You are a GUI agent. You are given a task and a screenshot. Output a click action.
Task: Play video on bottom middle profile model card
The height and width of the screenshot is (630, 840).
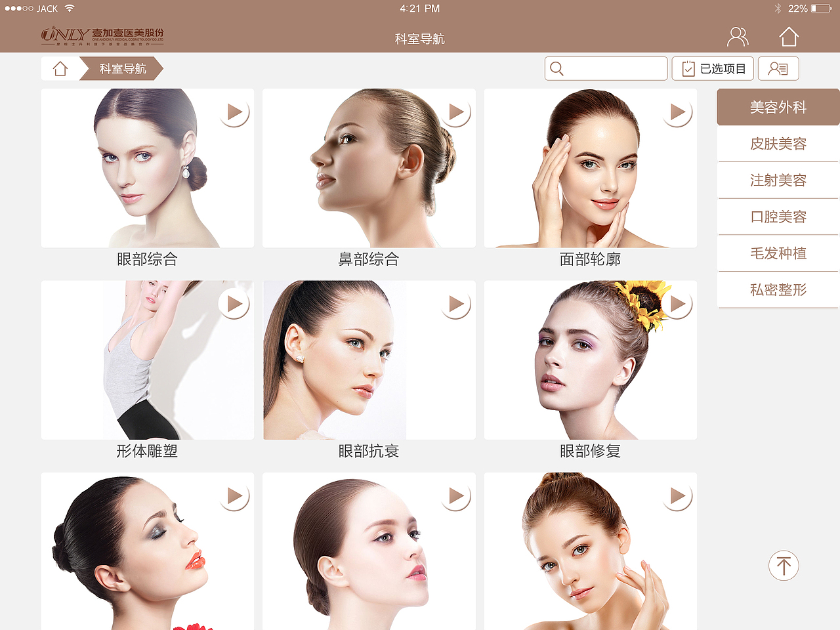(x=456, y=497)
